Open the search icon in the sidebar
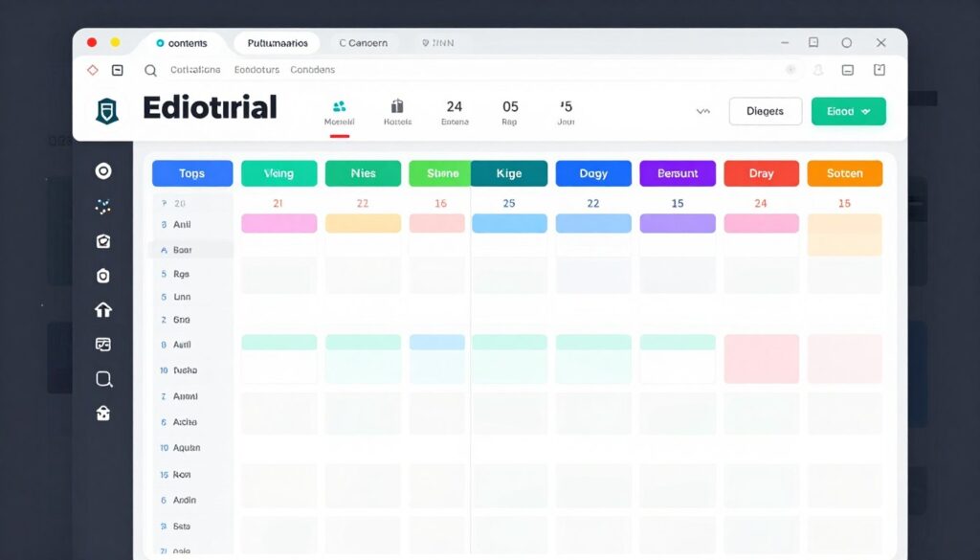980x560 pixels. [x=103, y=378]
